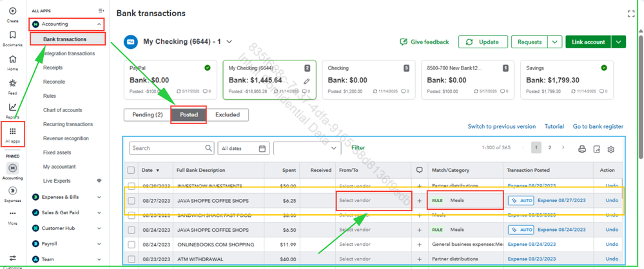Open Reconcile in Accounting menu
The height and width of the screenshot is (269, 644).
[x=54, y=82]
